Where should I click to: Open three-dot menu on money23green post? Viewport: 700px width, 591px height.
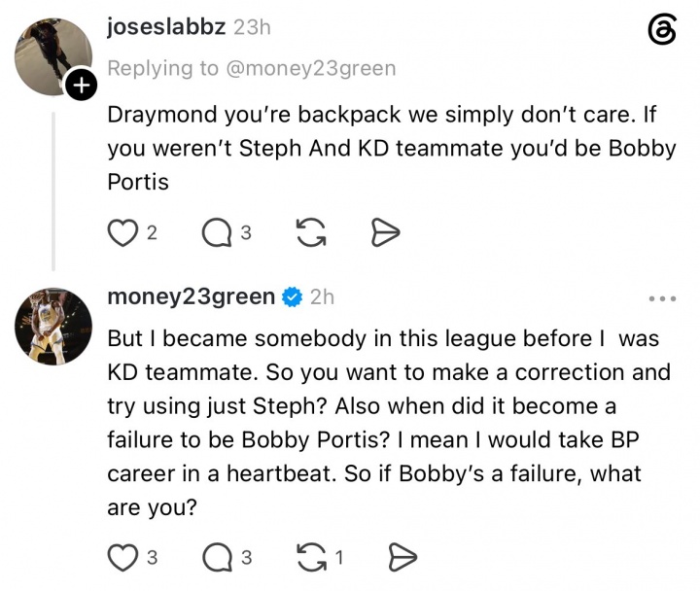[662, 298]
